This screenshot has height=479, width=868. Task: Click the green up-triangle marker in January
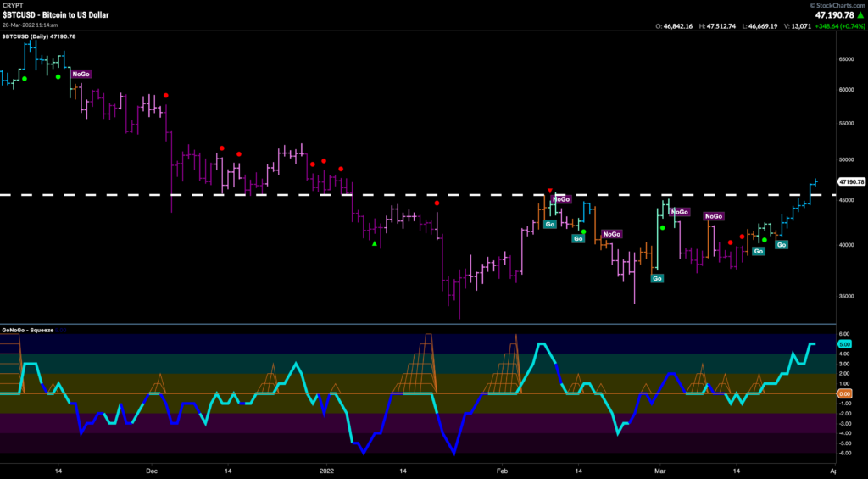[x=375, y=243]
